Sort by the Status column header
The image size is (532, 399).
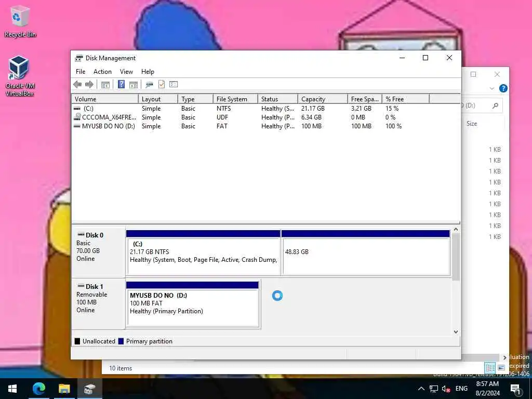[278, 99]
